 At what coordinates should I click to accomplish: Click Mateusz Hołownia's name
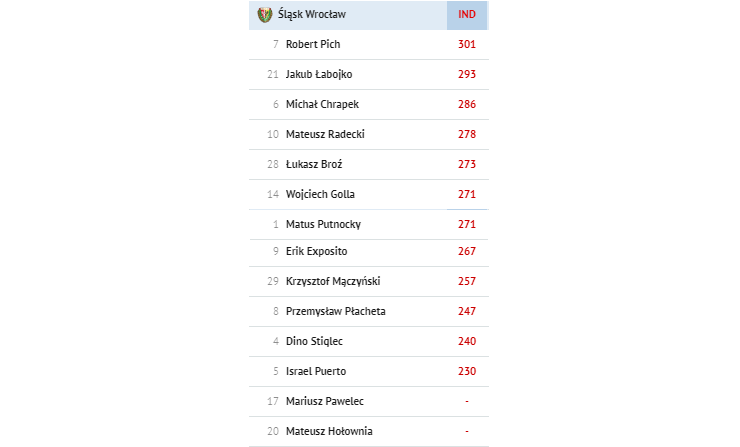(329, 431)
